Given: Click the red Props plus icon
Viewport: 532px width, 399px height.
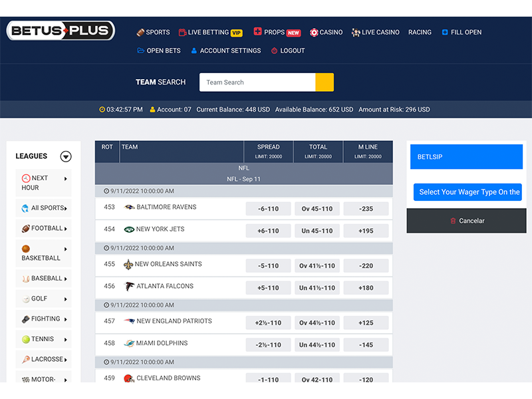Looking at the screenshot, I should [x=257, y=31].
